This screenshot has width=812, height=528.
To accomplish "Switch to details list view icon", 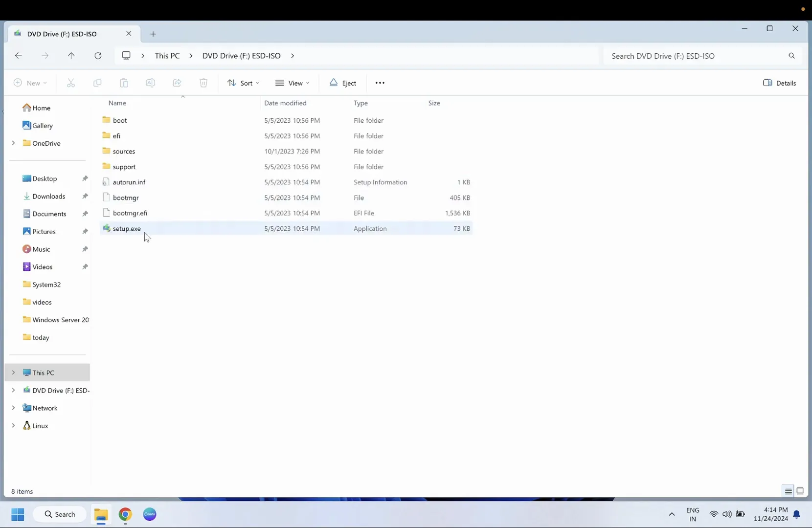I will click(788, 491).
